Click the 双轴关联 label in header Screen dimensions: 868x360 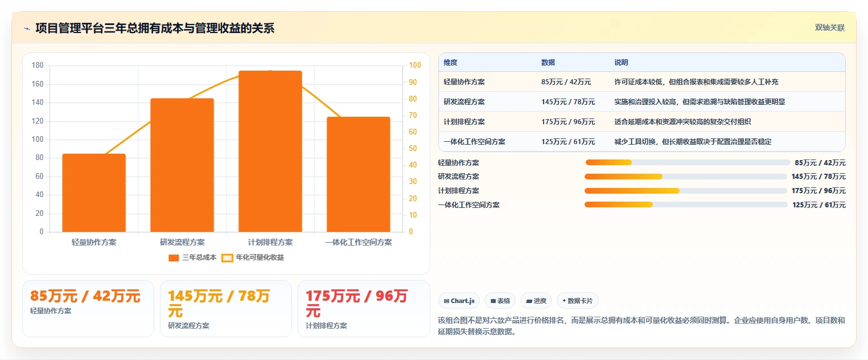point(829,27)
